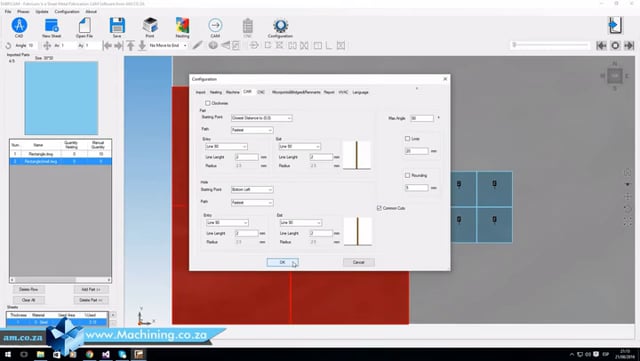Open Visual Studio from the taskbar

[106, 354]
